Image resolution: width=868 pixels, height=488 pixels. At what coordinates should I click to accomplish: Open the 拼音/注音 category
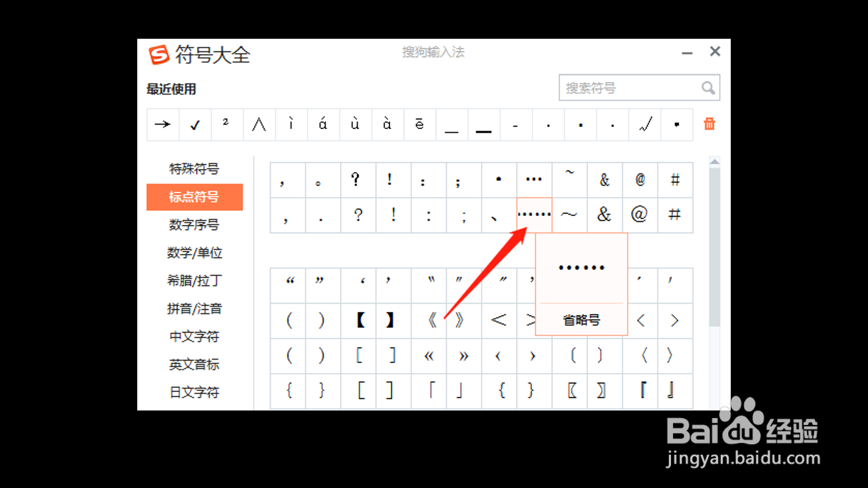point(194,309)
